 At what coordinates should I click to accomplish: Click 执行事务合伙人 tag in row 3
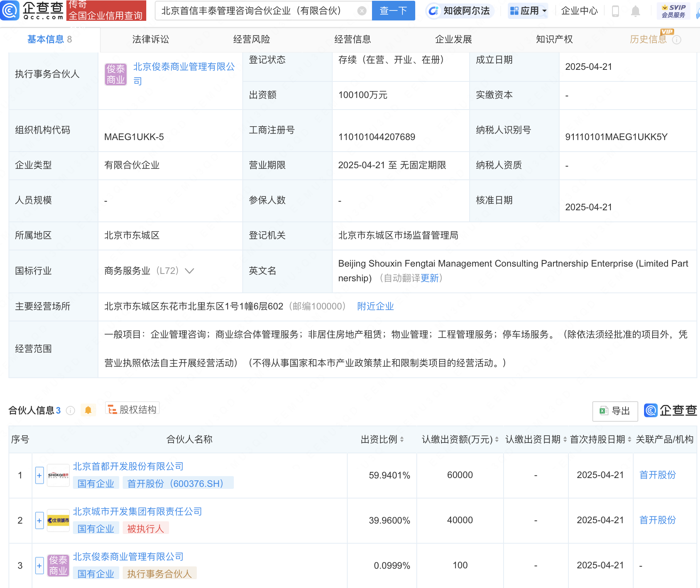[160, 574]
